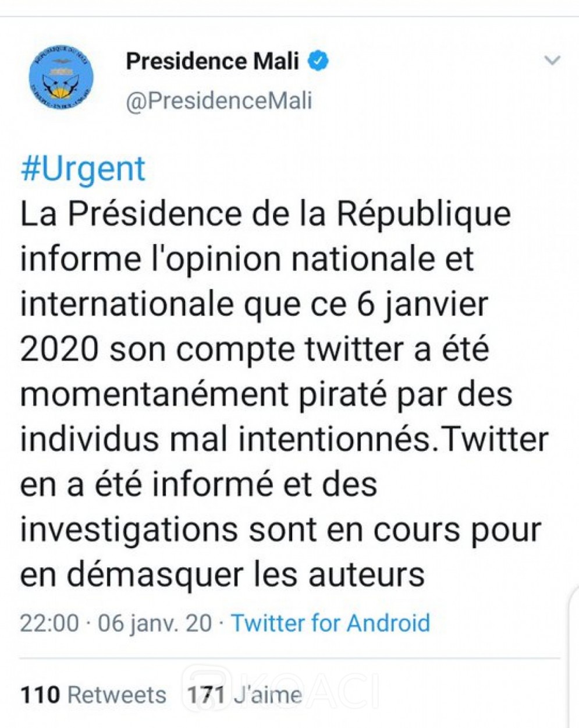Expand the tweet options chevron
Viewport: 579px width, 728px height.
pos(552,61)
